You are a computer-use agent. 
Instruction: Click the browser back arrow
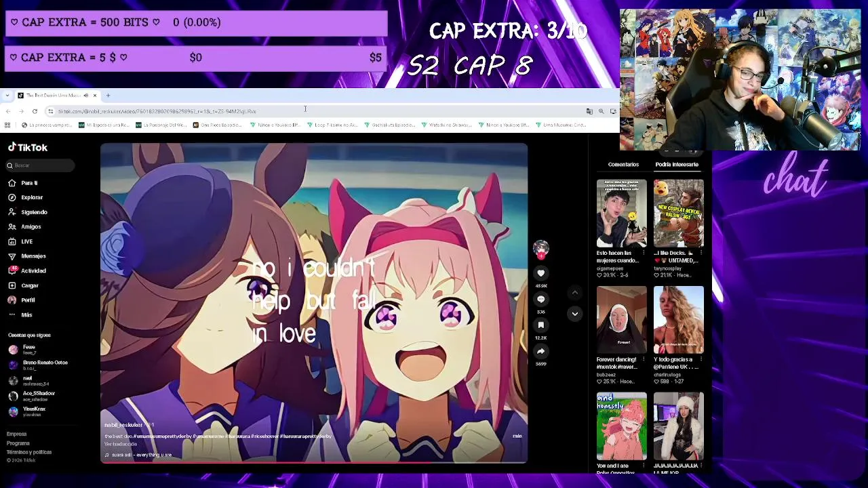click(x=8, y=111)
